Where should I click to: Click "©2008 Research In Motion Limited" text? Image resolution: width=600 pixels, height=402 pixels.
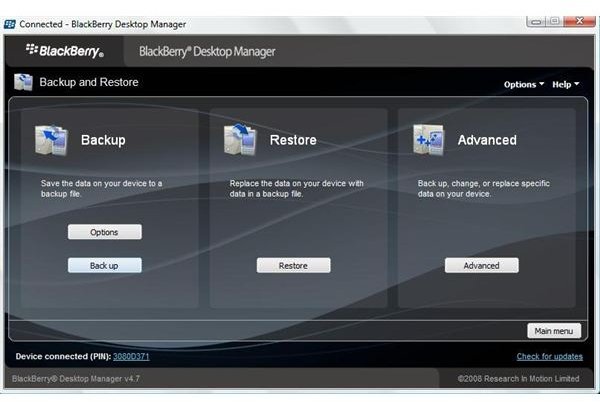click(518, 379)
